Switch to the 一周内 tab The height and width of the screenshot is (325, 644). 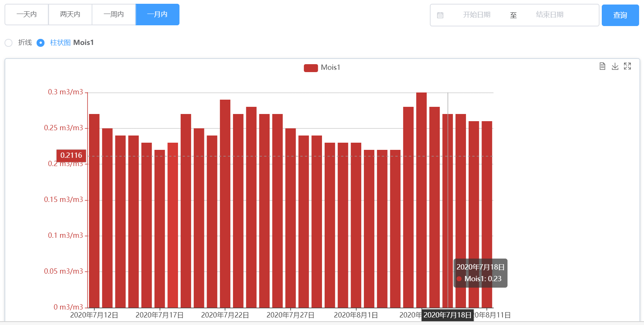[x=113, y=14]
